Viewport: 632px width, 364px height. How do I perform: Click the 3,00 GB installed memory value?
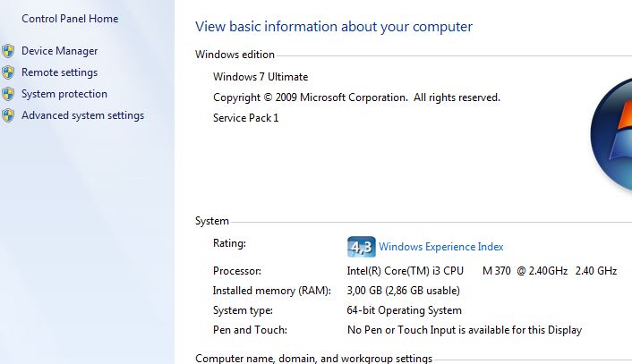click(403, 291)
